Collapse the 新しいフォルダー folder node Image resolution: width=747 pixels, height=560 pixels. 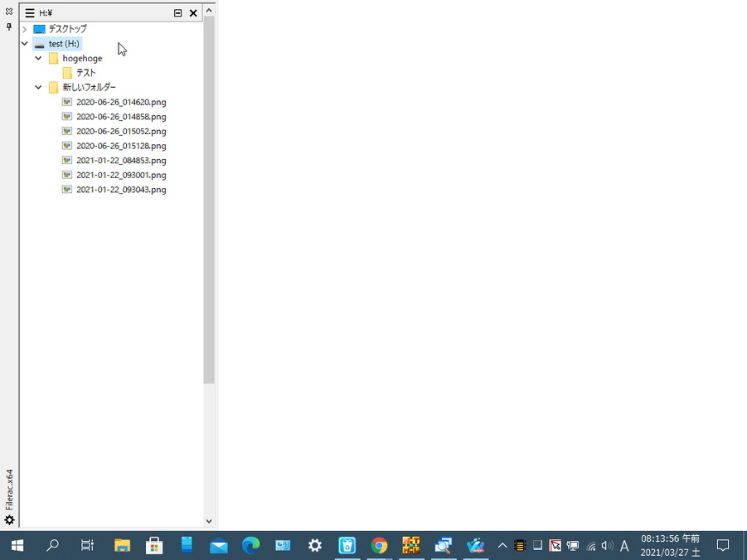pyautogui.click(x=39, y=87)
